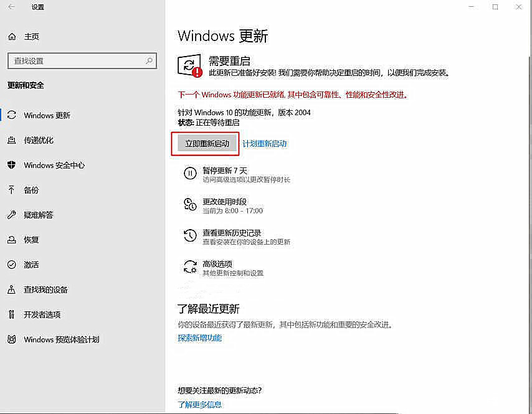Open 查看更新历史记录
This screenshot has height=414, width=532.
[x=237, y=237]
